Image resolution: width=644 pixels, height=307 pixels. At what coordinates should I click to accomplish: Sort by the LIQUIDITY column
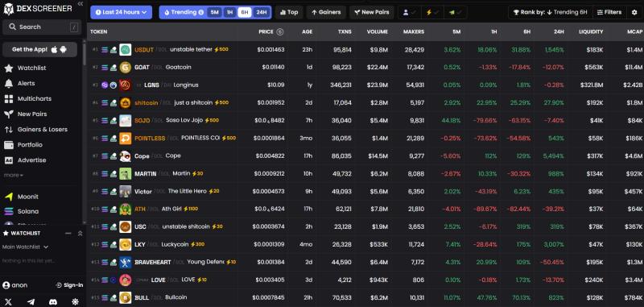click(x=591, y=31)
